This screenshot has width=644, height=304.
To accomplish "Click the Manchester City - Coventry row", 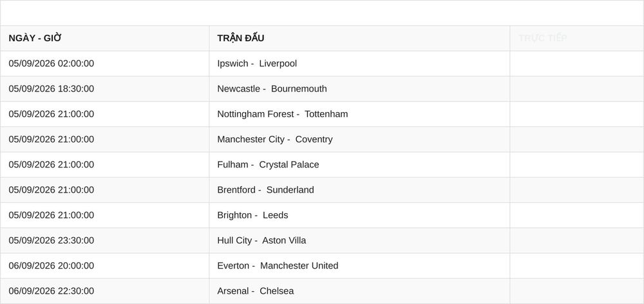I will 322,139.
